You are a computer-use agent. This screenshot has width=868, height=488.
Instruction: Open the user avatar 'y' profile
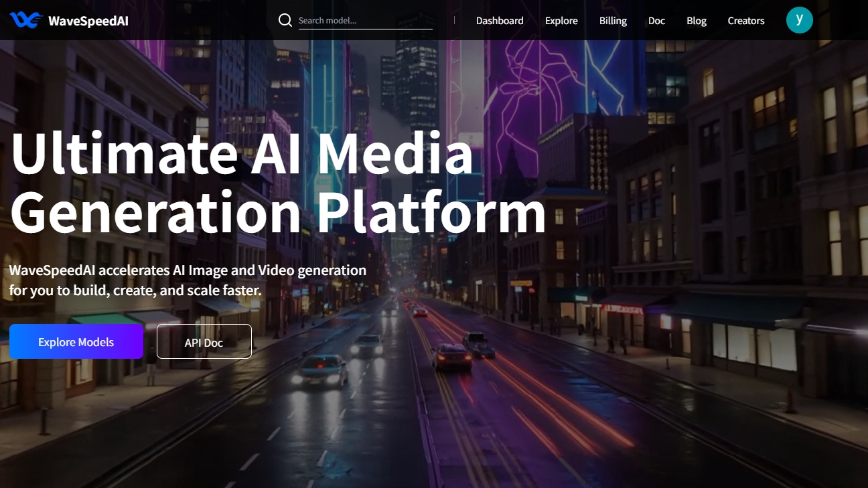click(799, 20)
